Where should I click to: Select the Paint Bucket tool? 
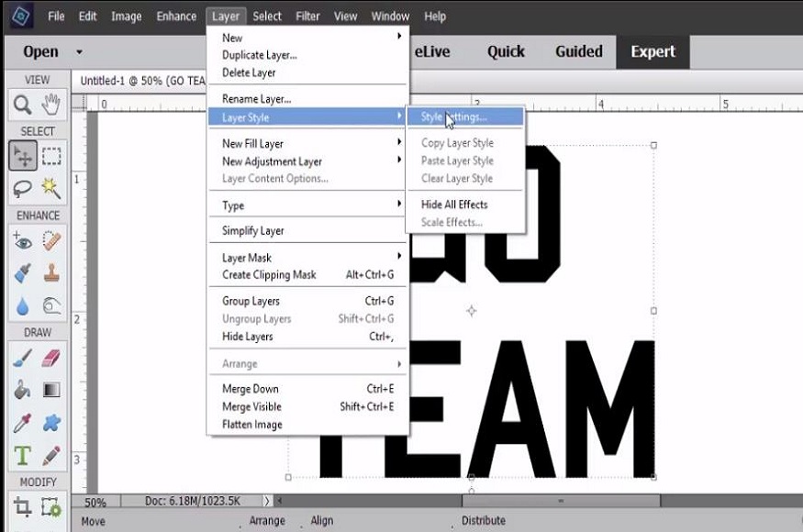tap(23, 390)
